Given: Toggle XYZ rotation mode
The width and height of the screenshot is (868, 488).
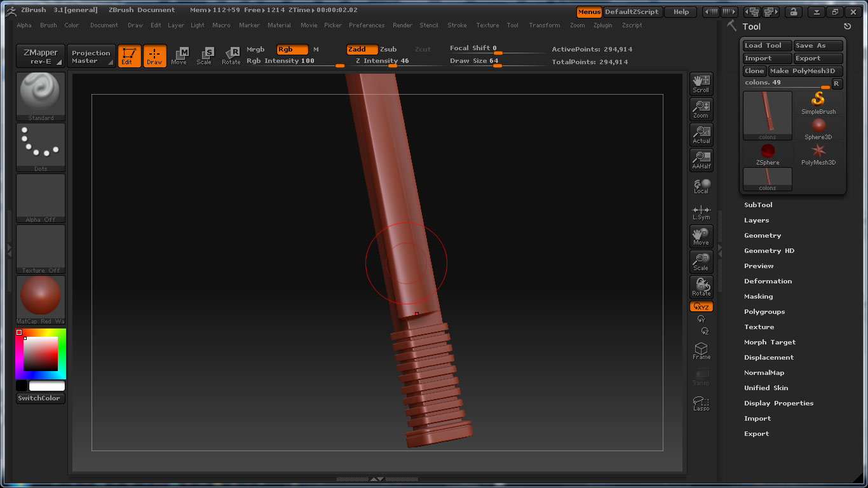Looking at the screenshot, I should pos(702,307).
